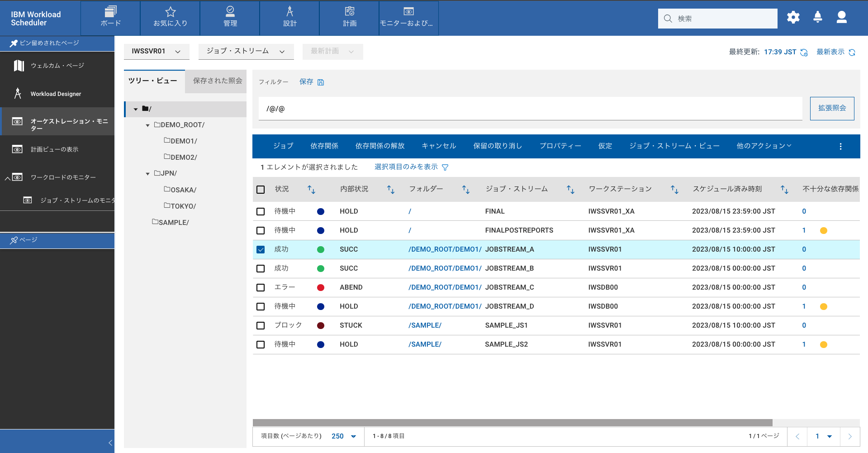This screenshot has height=453, width=868.
Task: Check the SAMPLE_JS2 row checkbox
Action: coord(261,344)
